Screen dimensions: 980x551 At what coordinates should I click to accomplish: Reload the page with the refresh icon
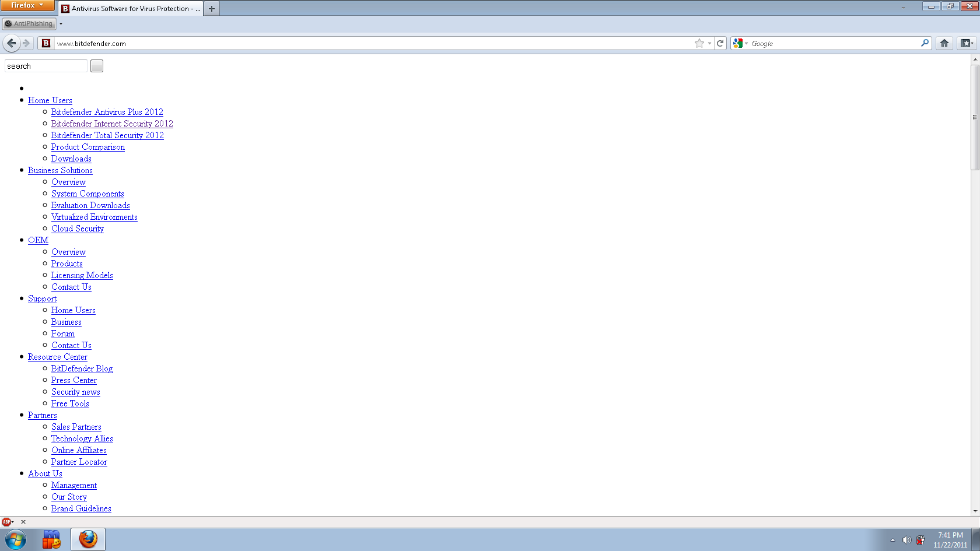point(720,43)
